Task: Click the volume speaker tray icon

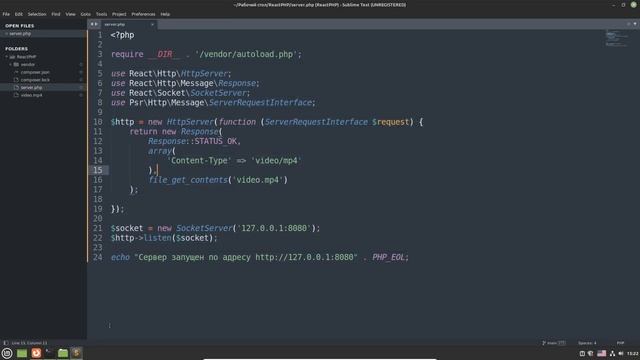Action: (x=621, y=353)
